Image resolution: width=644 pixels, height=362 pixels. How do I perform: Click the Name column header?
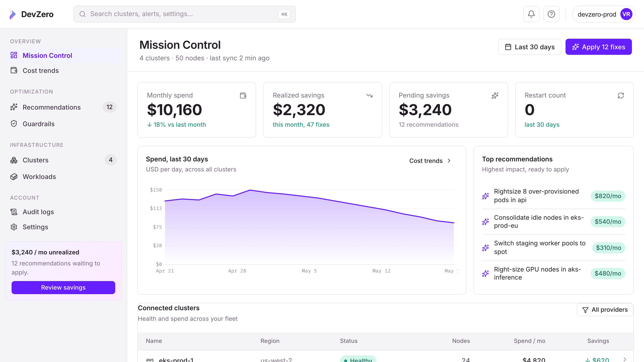click(x=154, y=341)
